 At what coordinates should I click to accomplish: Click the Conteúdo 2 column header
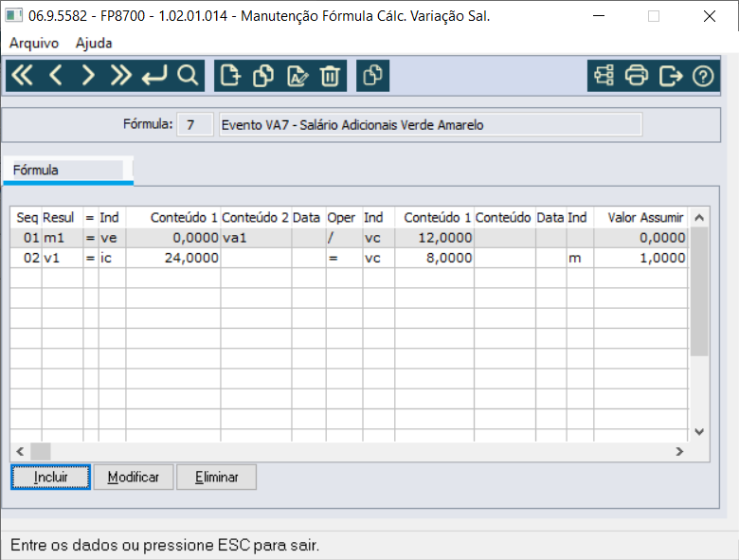pos(256,217)
